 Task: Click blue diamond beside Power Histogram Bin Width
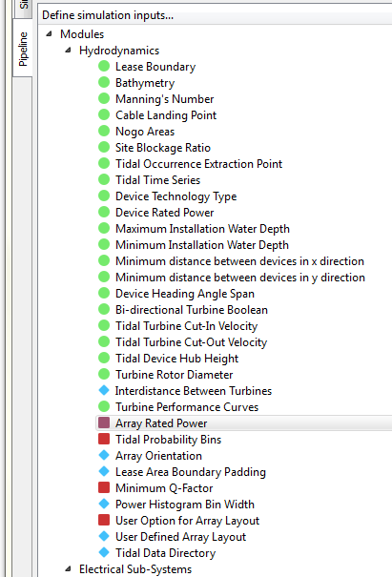click(x=104, y=504)
